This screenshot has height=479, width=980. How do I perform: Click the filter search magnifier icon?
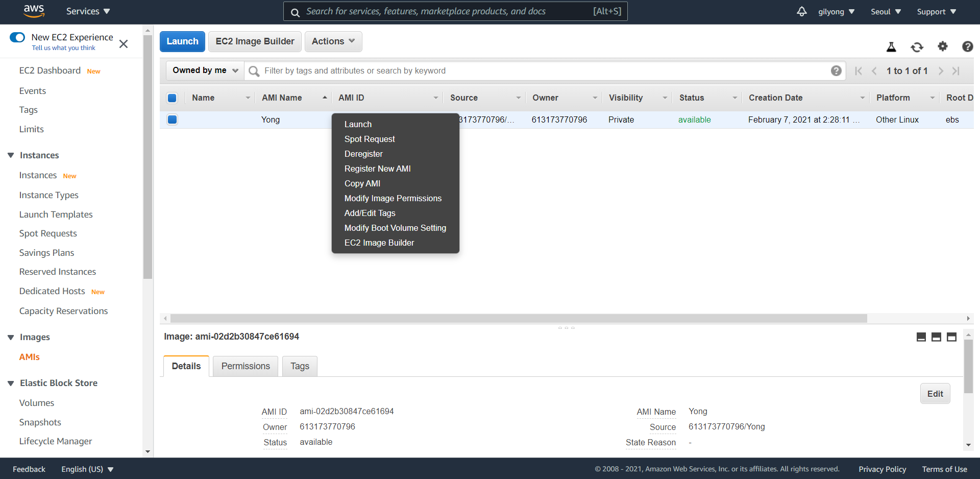pyautogui.click(x=254, y=71)
